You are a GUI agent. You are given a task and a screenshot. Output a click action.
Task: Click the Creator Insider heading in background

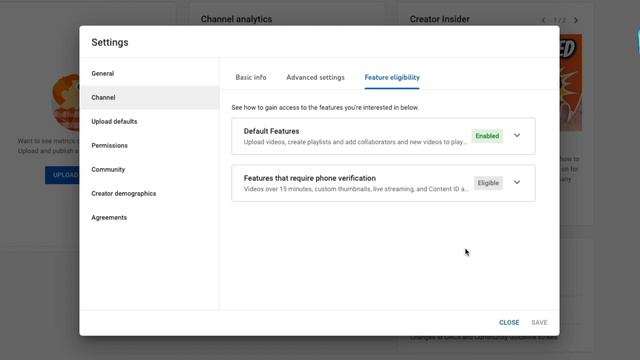pyautogui.click(x=440, y=19)
